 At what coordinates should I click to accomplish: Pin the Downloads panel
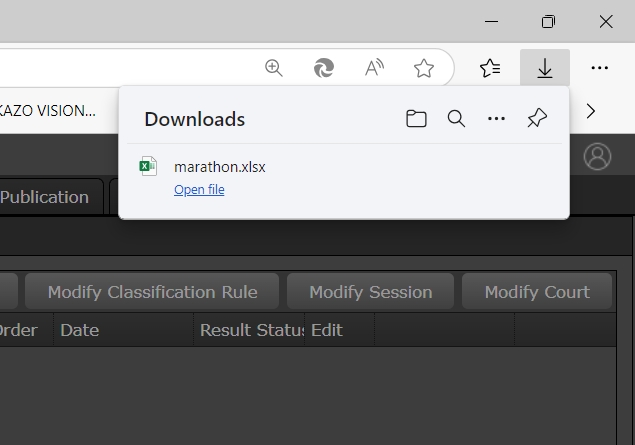537,119
